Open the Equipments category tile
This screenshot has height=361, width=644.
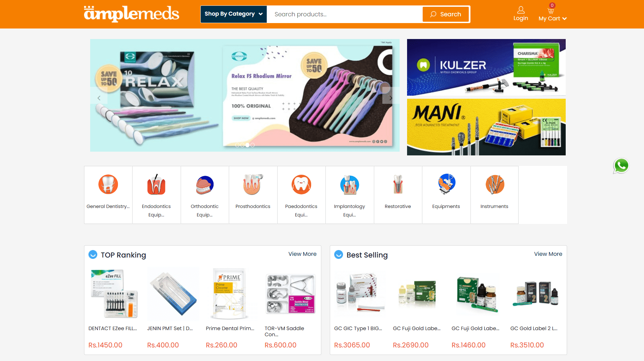pyautogui.click(x=446, y=195)
